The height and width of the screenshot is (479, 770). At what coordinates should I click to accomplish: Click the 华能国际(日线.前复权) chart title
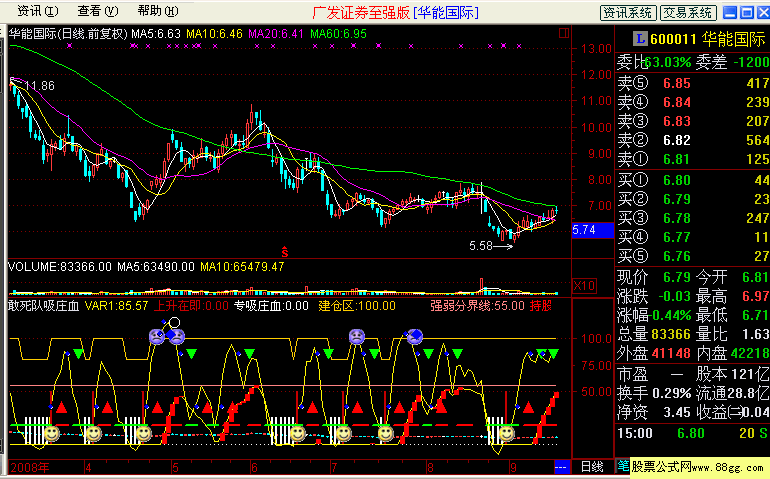point(68,34)
